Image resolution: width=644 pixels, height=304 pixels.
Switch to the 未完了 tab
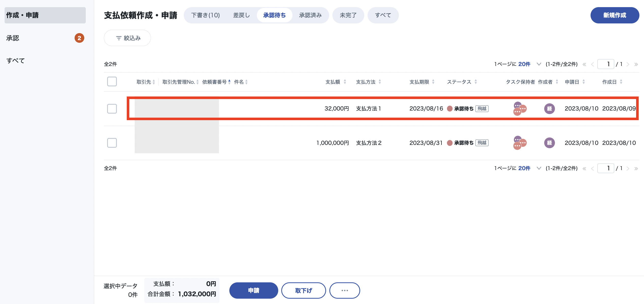point(348,15)
